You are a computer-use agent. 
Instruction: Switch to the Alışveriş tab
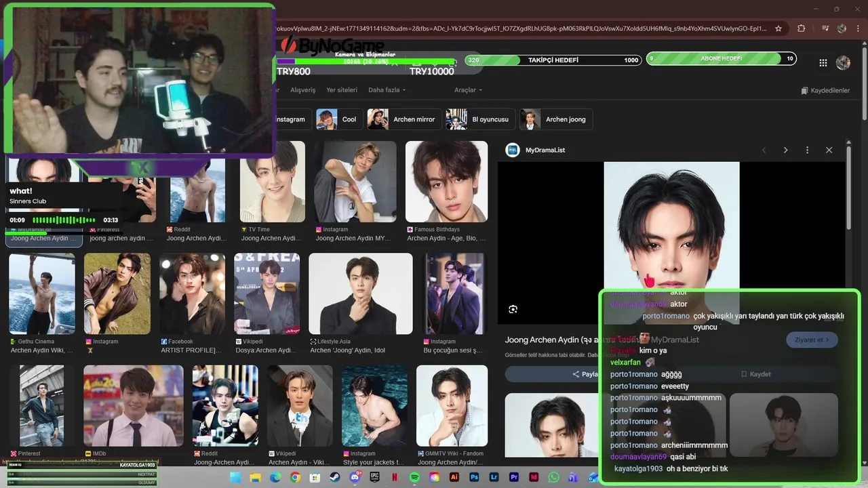(303, 90)
